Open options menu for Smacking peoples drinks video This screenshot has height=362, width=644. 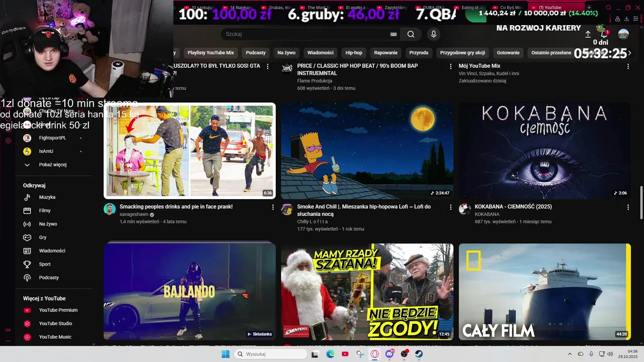[273, 207]
